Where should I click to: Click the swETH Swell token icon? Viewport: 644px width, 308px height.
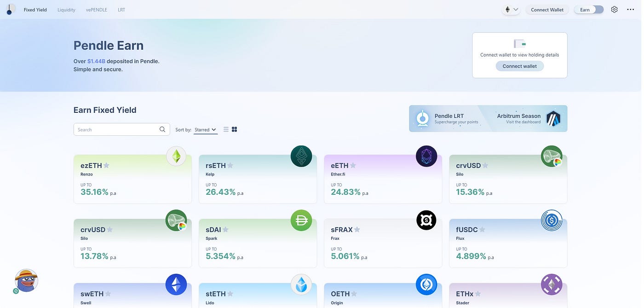point(176,285)
